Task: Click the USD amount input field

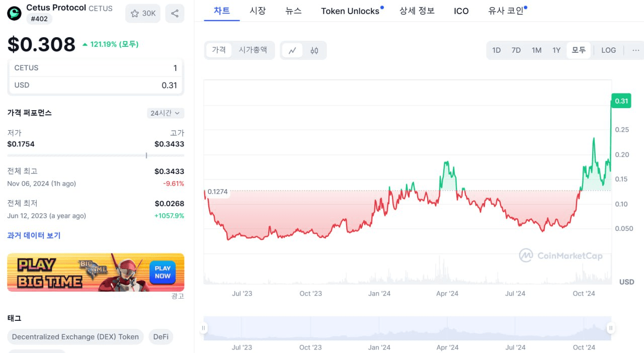Action: tap(96, 85)
